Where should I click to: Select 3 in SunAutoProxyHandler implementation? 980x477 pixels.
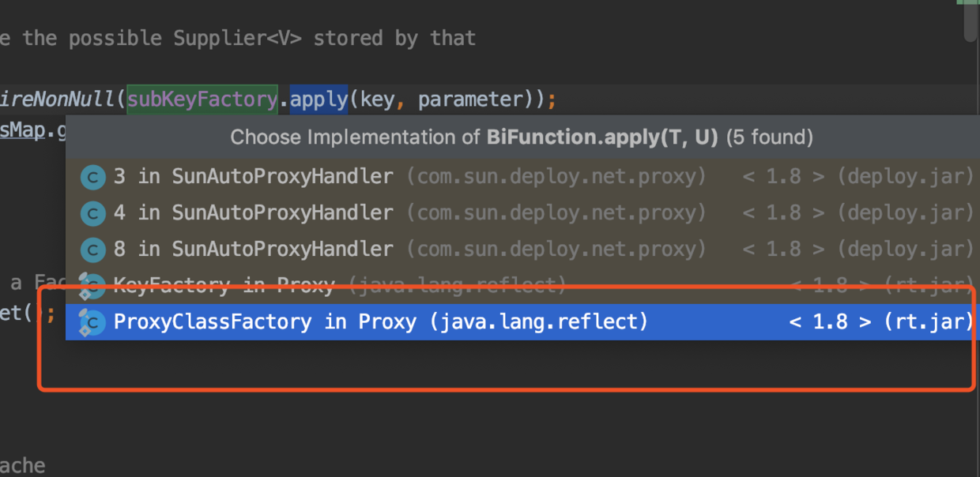[x=253, y=177]
